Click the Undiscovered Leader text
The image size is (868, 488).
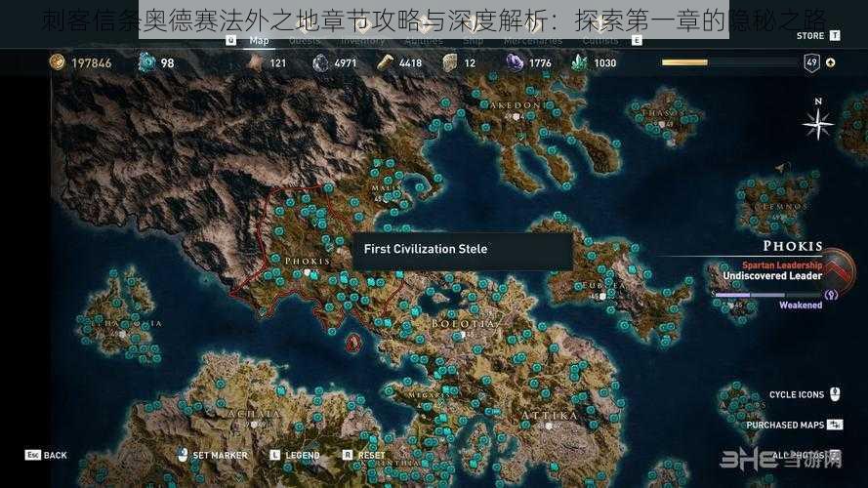coord(772,275)
